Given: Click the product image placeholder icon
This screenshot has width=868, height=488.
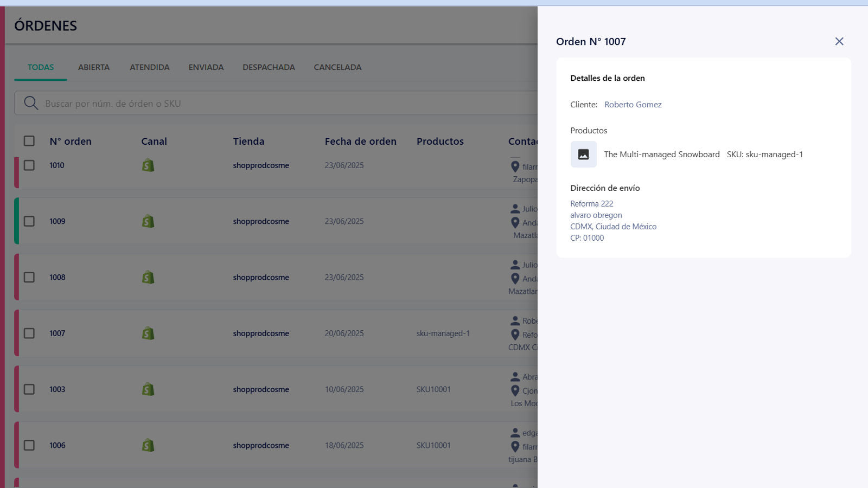Looking at the screenshot, I should tap(583, 155).
